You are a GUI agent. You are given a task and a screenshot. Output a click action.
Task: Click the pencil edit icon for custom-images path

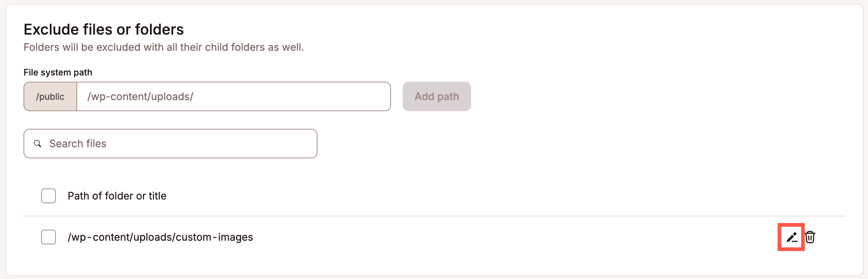[x=792, y=237]
